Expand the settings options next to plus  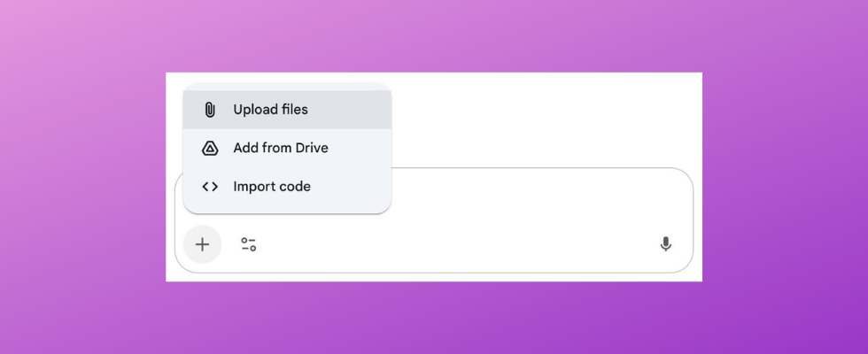tap(249, 244)
